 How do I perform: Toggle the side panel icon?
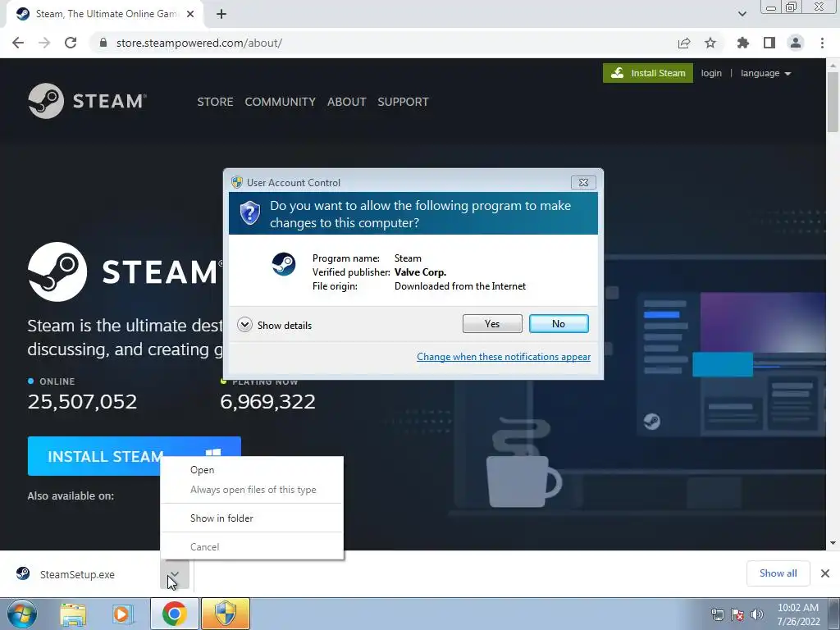point(769,43)
